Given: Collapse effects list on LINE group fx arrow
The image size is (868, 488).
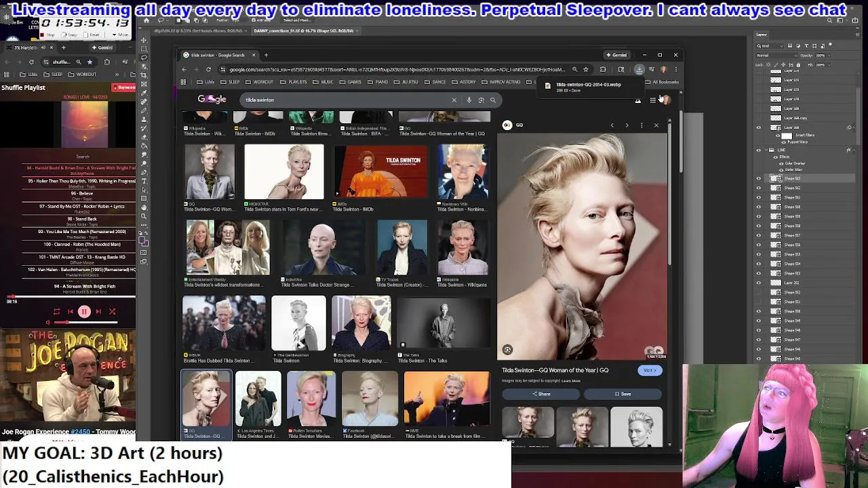Looking at the screenshot, I should click(x=854, y=150).
